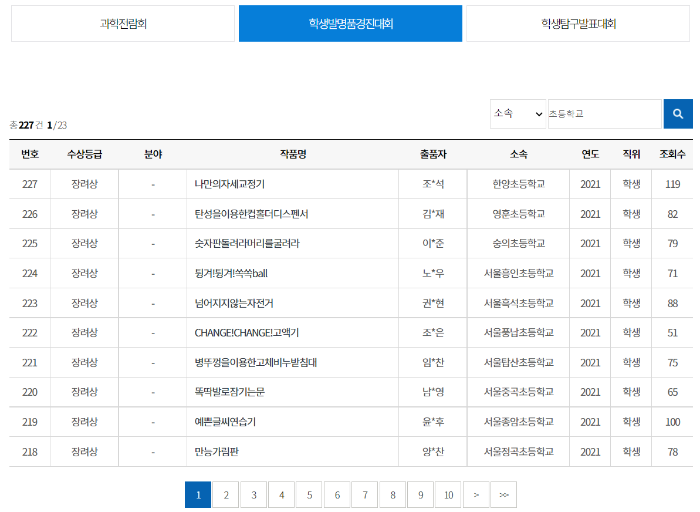Go to page 8
The height and width of the screenshot is (512, 700).
pyautogui.click(x=392, y=495)
